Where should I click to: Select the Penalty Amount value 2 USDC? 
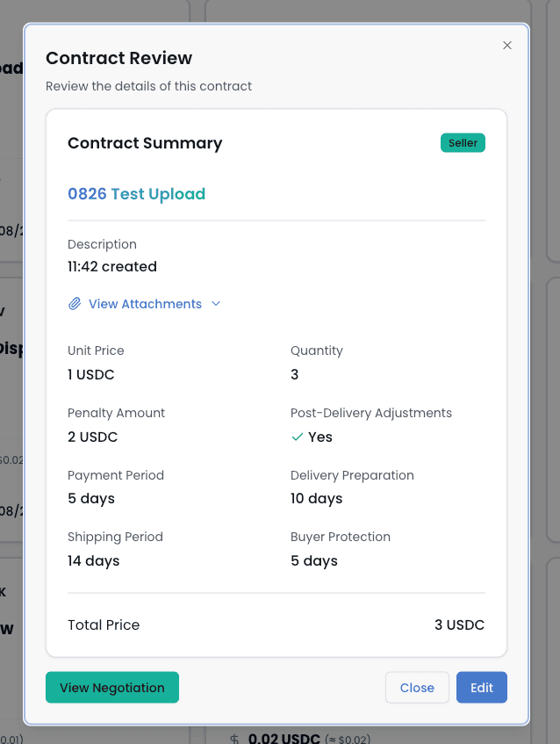(92, 437)
